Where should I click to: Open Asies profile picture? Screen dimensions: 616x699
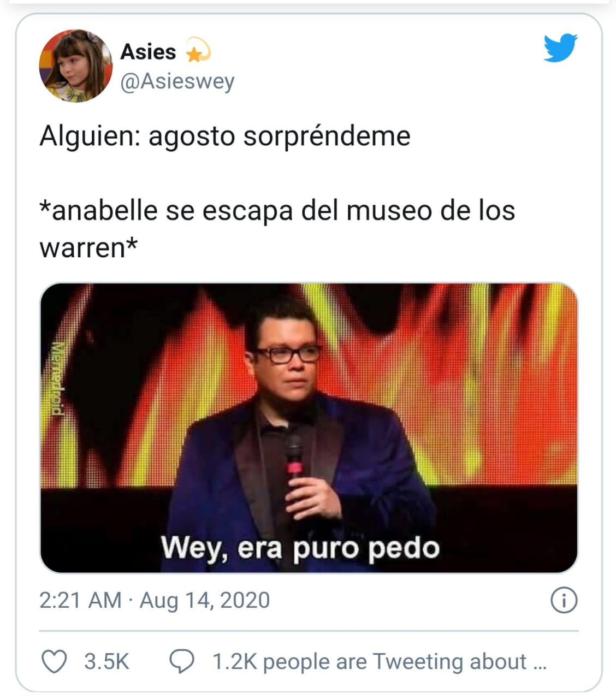coord(76,66)
